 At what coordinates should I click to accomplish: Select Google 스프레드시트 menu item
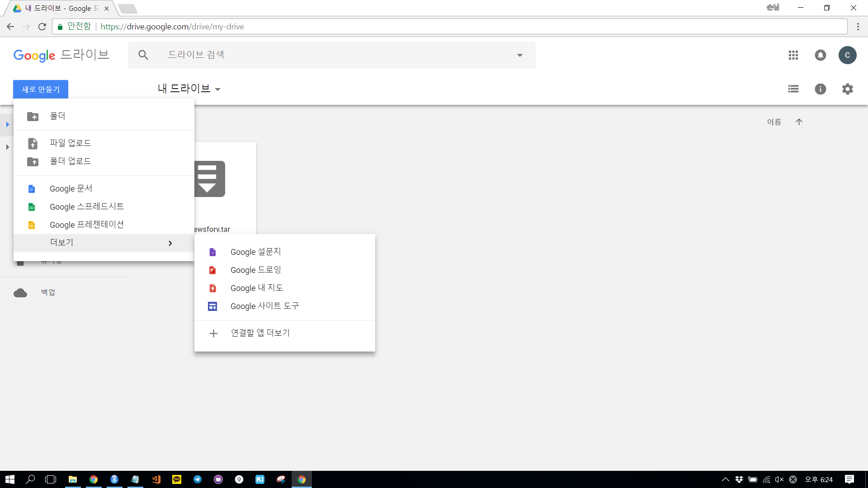click(87, 206)
